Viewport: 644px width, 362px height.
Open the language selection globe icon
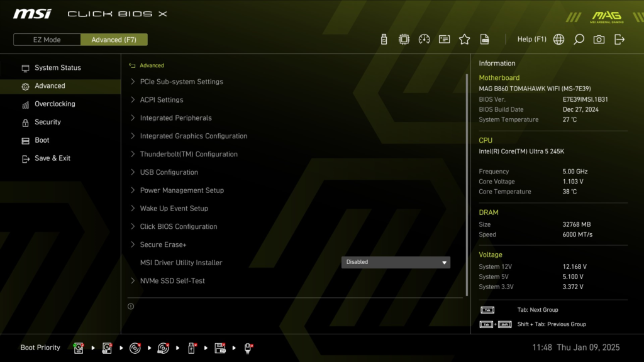click(x=558, y=39)
